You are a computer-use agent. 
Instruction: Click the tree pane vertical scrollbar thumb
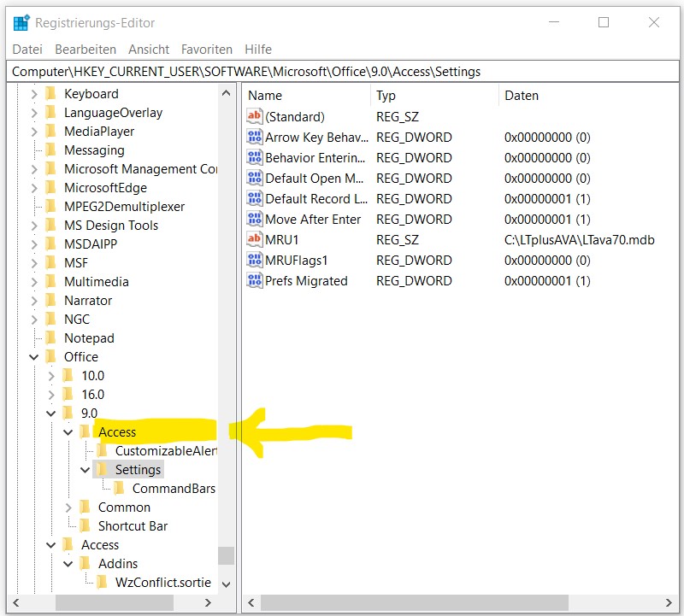226,555
